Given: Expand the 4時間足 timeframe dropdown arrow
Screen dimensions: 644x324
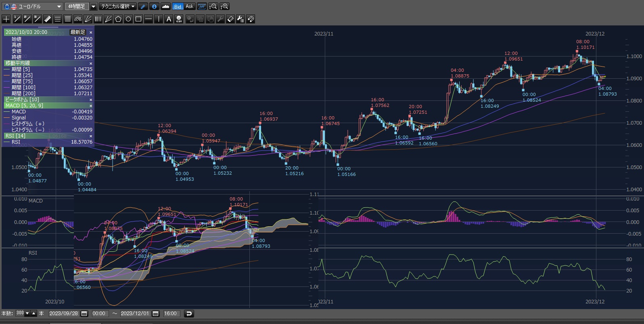Looking at the screenshot, I should tap(93, 6).
